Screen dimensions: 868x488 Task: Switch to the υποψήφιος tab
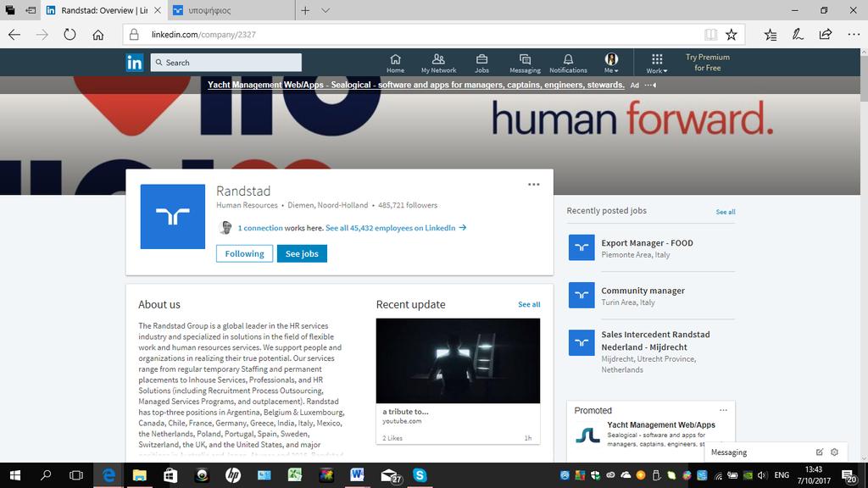(231, 10)
